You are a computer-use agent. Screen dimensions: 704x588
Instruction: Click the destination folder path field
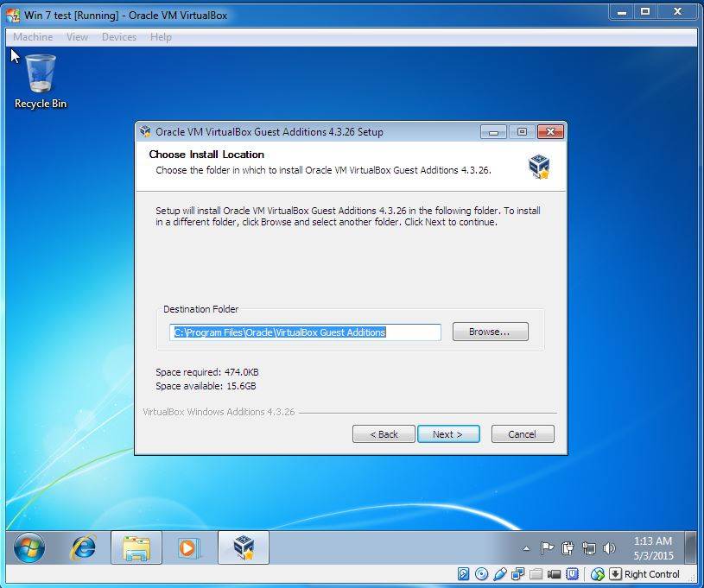[304, 332]
